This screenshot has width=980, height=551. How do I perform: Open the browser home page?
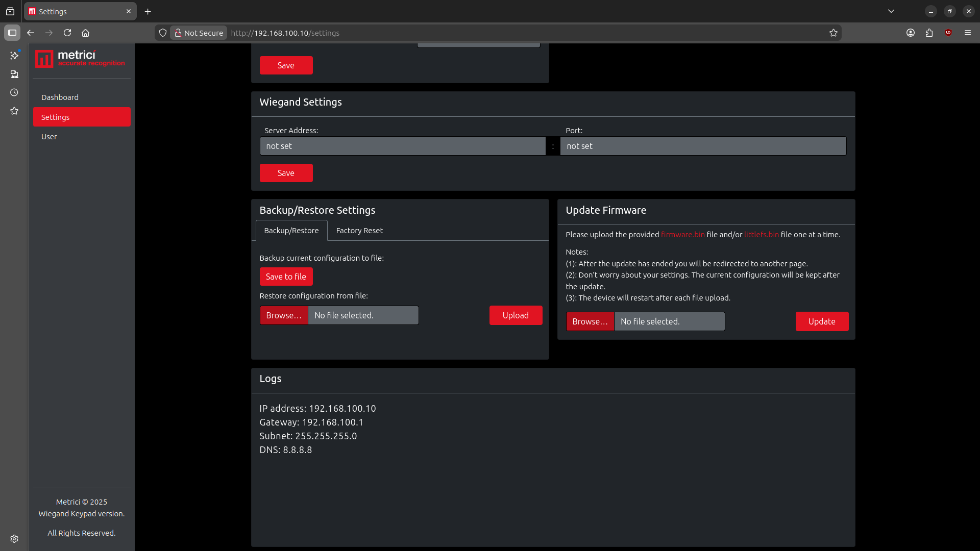coord(86,33)
